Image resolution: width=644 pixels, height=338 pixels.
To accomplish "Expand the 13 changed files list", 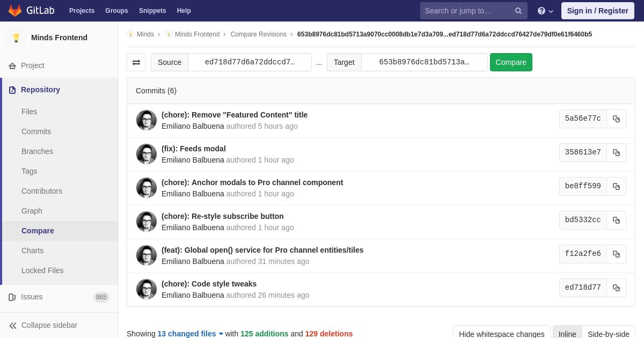I will 190,334.
